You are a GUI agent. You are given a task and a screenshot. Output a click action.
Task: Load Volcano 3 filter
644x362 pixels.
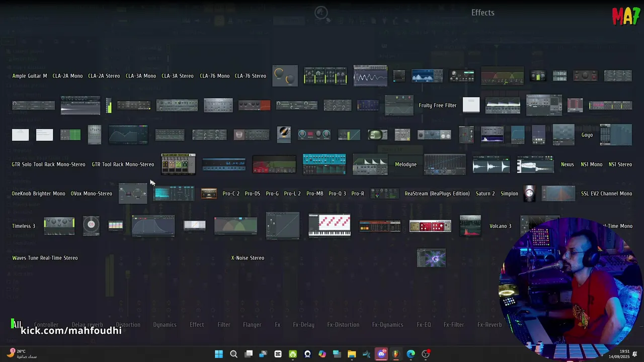tap(500, 226)
